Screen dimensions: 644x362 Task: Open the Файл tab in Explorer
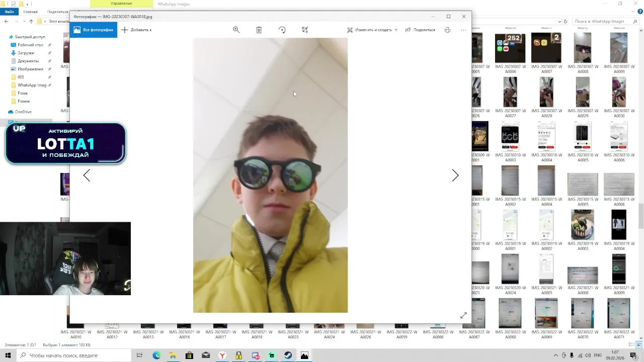coord(9,12)
